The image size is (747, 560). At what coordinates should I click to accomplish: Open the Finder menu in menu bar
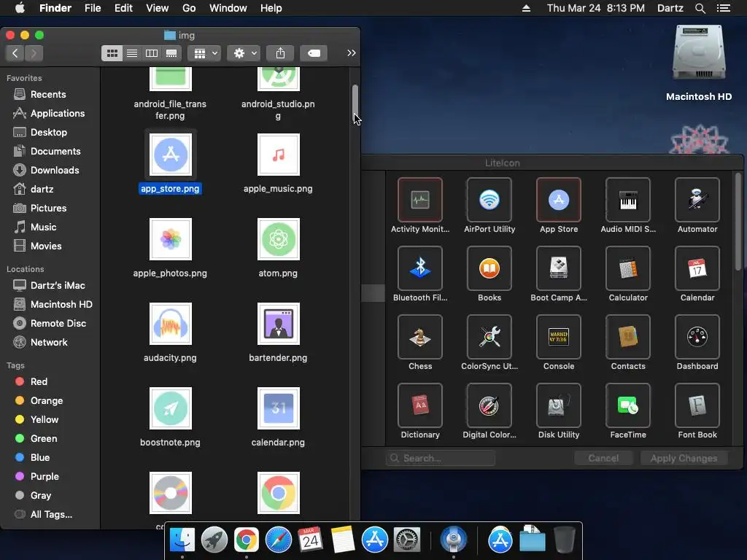(x=55, y=8)
